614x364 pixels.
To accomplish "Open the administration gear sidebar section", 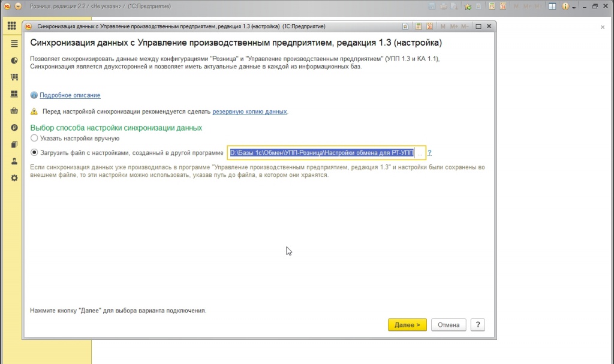I will [14, 178].
